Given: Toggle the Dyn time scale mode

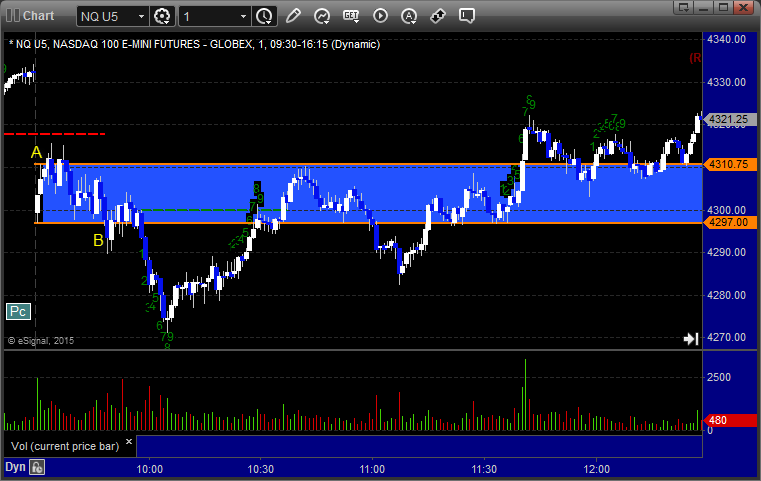Looking at the screenshot, I should [x=15, y=467].
